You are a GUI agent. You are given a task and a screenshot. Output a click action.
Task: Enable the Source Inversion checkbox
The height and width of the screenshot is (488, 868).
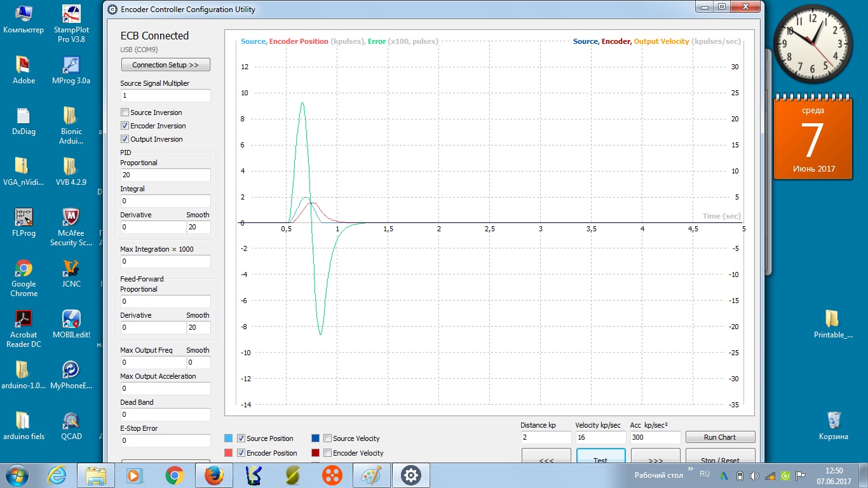click(x=125, y=112)
